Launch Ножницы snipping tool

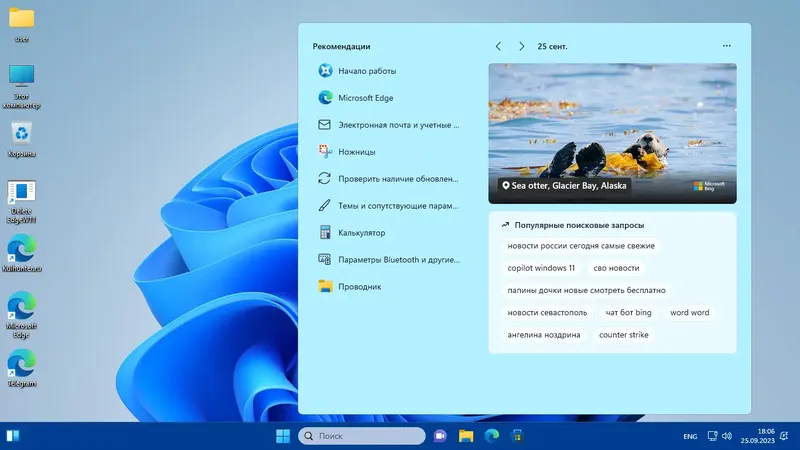point(388,152)
